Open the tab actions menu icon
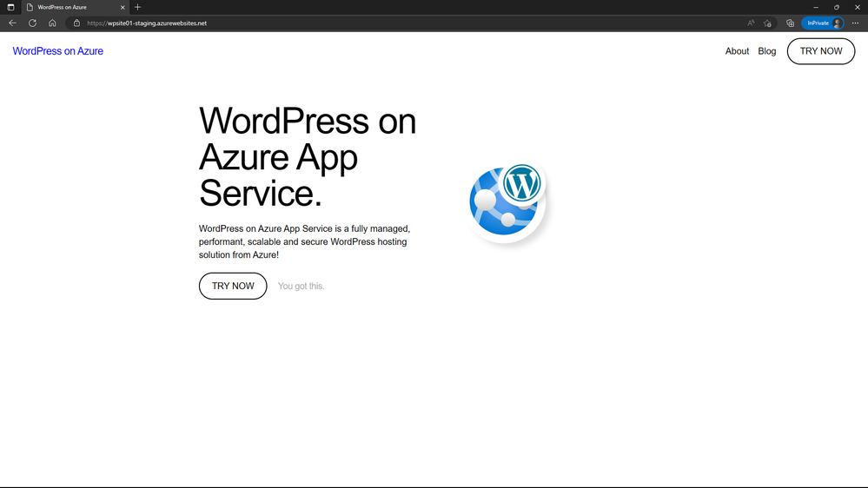This screenshot has width=868, height=488. 10,7
